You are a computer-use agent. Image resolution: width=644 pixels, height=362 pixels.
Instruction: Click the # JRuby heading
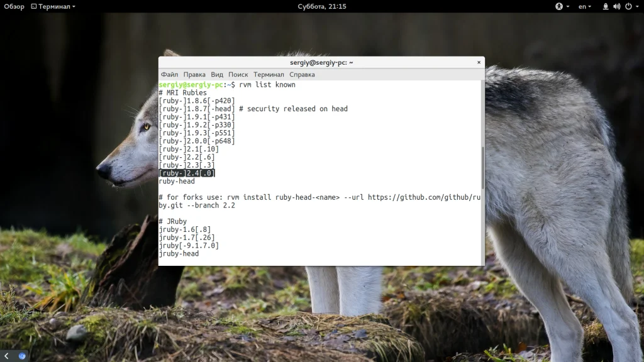(x=173, y=222)
